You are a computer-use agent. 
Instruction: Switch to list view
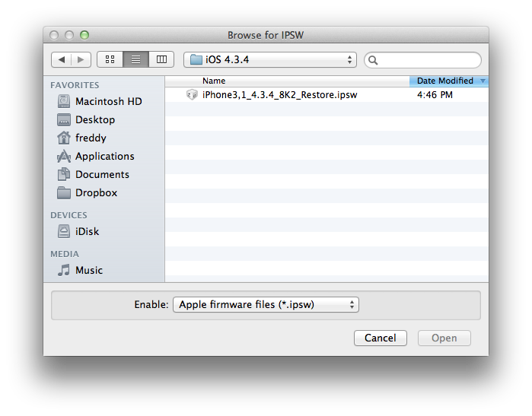pos(135,59)
